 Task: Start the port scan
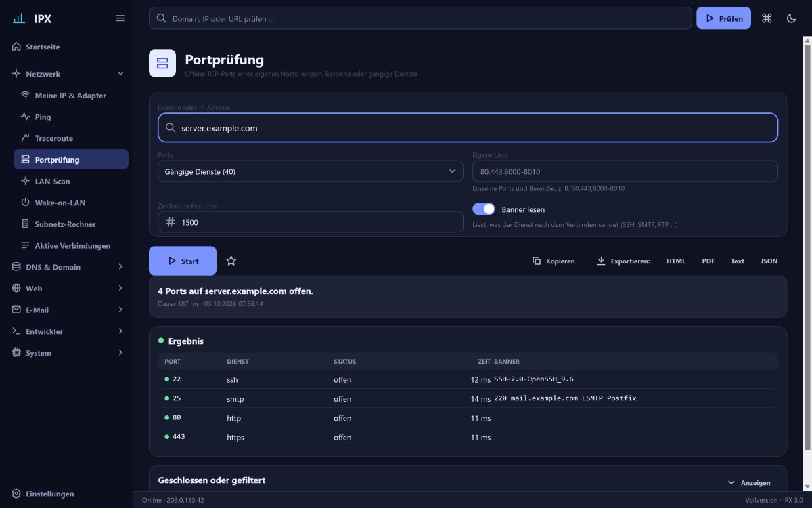point(183,261)
